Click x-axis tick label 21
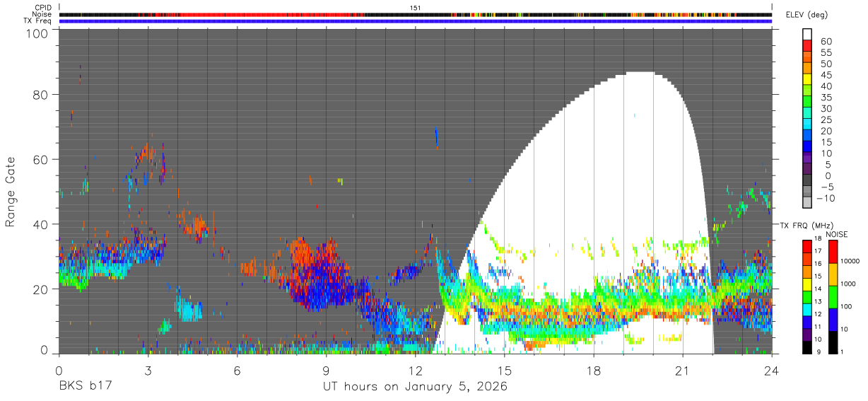This screenshot has width=868, height=401. (x=683, y=371)
